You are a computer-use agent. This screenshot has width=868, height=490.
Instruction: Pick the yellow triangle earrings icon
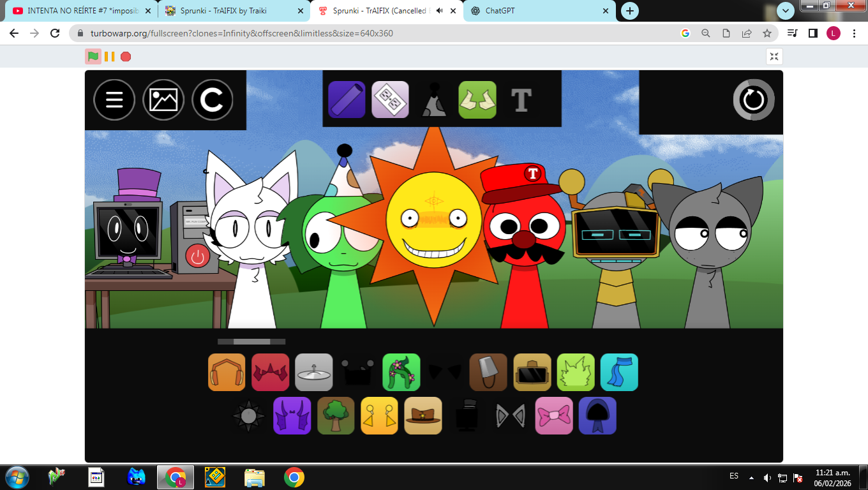point(380,415)
